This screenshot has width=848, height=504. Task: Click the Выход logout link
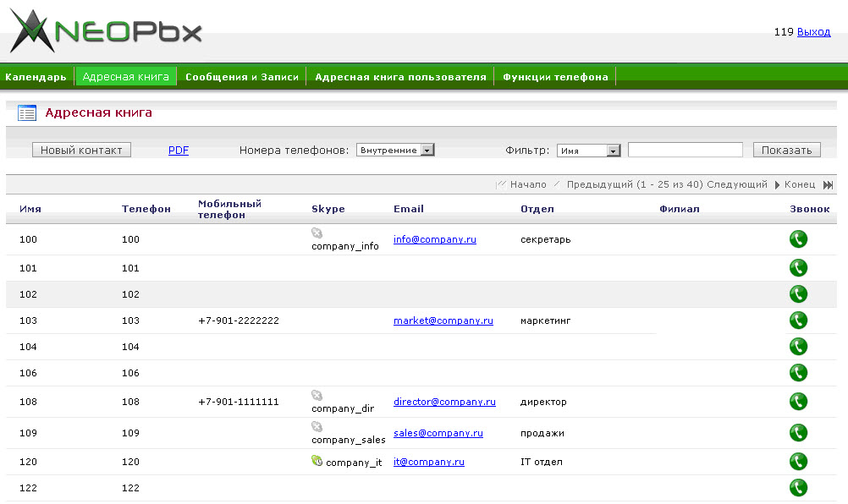[x=813, y=32]
